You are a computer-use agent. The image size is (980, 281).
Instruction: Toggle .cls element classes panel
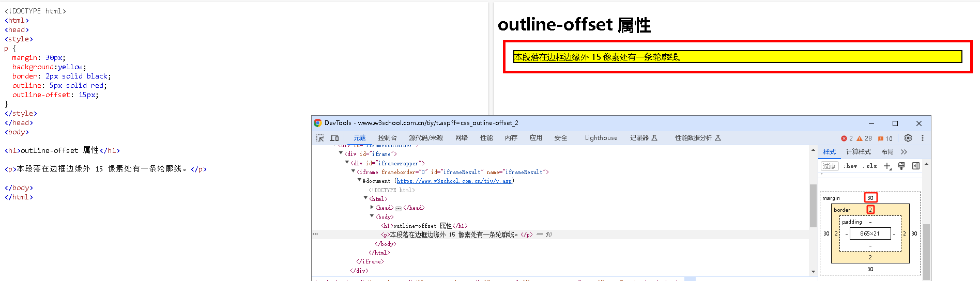coord(870,166)
